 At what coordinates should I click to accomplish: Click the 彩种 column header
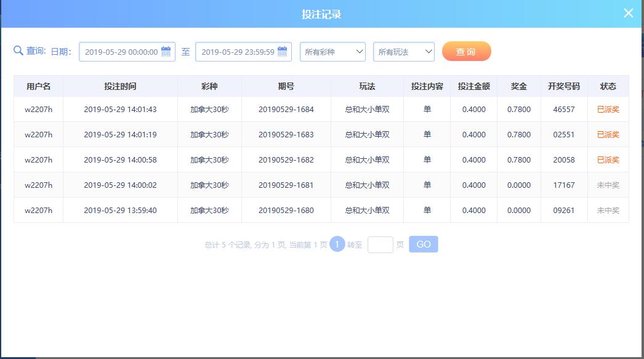[x=209, y=86]
